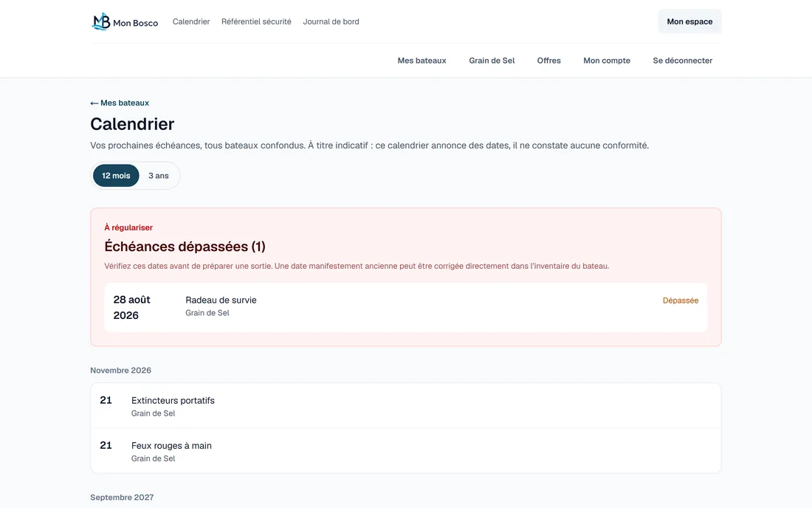The width and height of the screenshot is (812, 508).
Task: Click the Dépassée status label
Action: tap(681, 301)
